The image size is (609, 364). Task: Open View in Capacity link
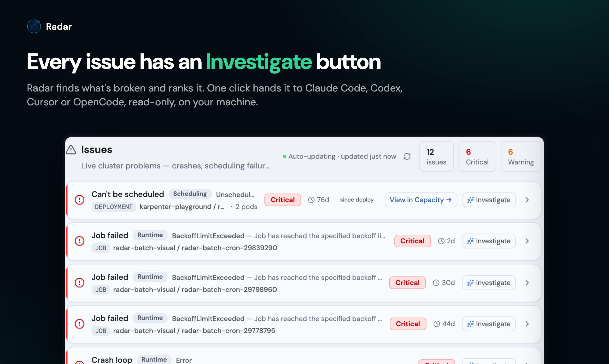click(x=421, y=200)
